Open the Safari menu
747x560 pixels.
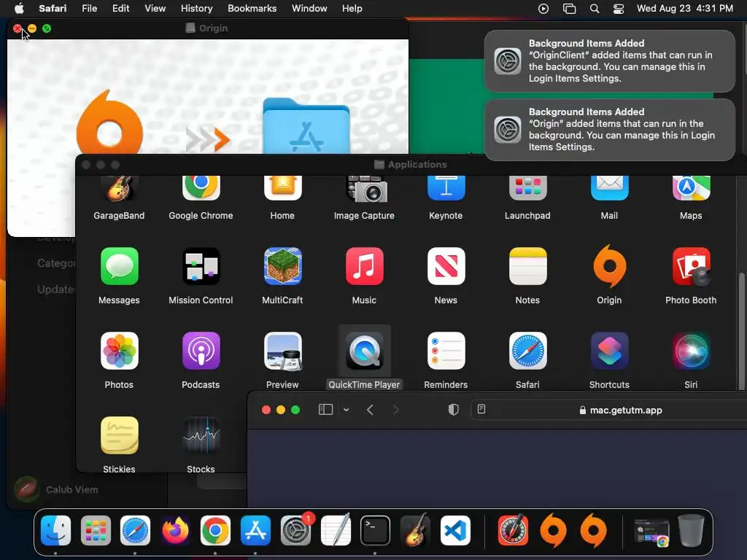click(x=53, y=8)
